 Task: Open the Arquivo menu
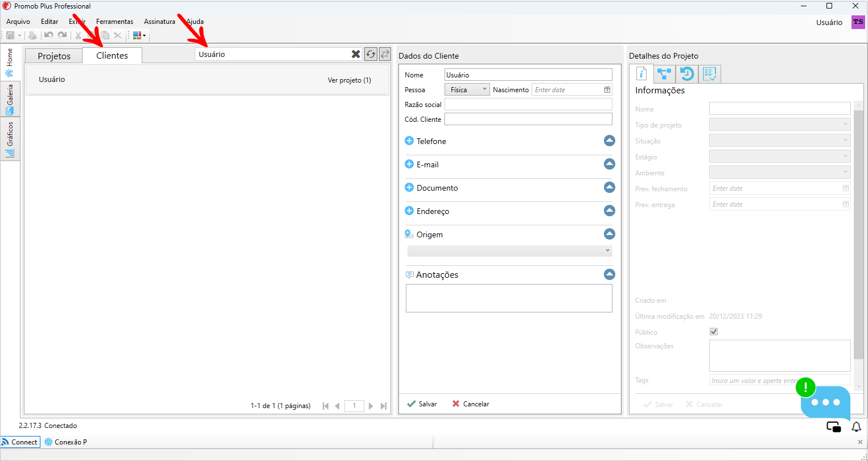point(18,22)
